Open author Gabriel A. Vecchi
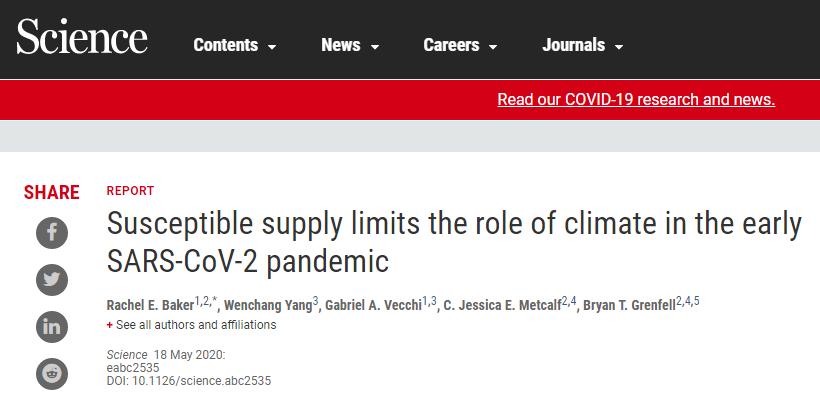 pyautogui.click(x=373, y=305)
